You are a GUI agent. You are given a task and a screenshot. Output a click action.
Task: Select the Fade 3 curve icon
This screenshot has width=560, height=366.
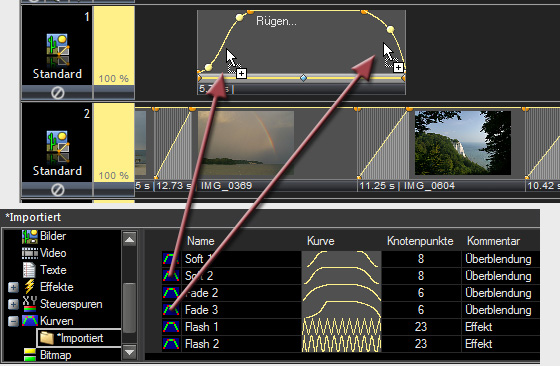point(171,310)
